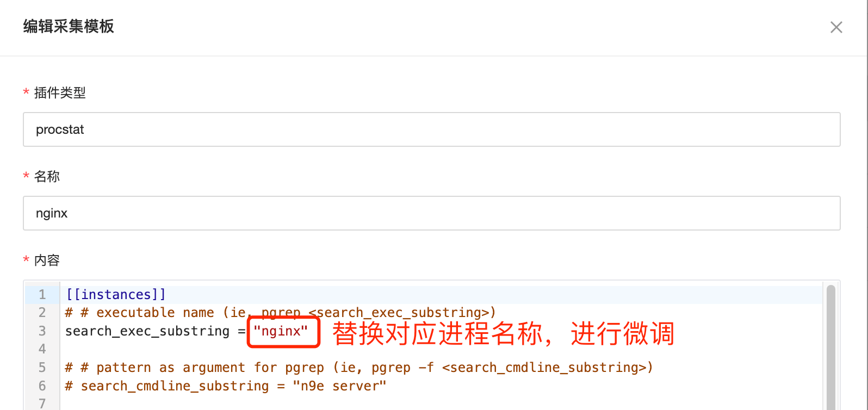Click line number 4 in the editor gutter
The width and height of the screenshot is (868, 410).
(42, 349)
